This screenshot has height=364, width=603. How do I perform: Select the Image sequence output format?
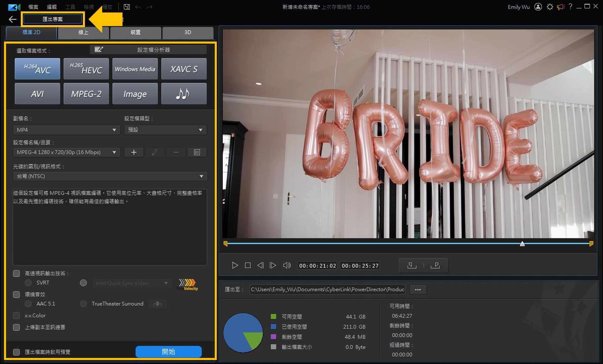coord(135,94)
